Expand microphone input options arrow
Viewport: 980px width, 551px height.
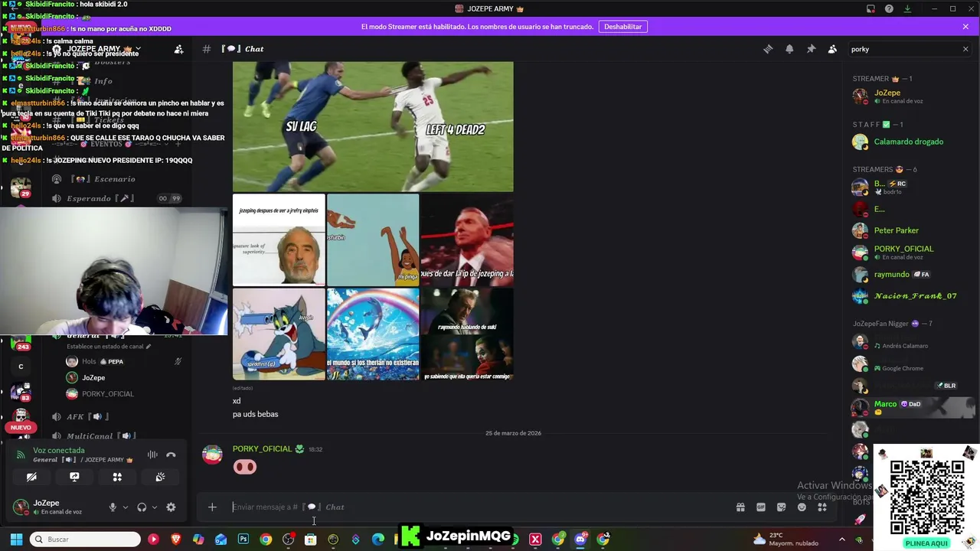[x=126, y=507]
